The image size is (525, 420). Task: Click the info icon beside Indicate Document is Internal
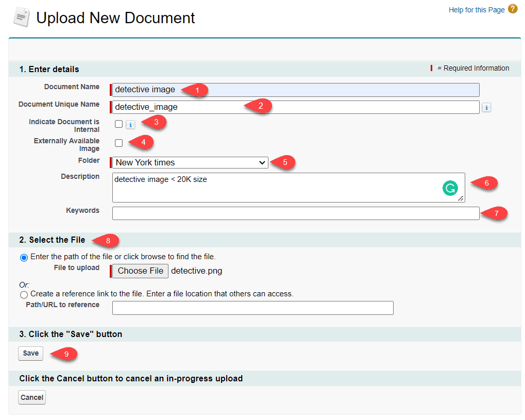pyautogui.click(x=130, y=124)
